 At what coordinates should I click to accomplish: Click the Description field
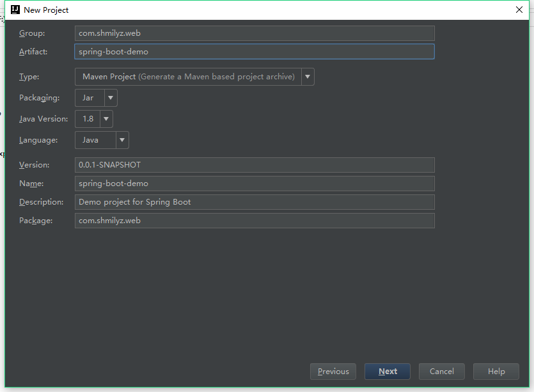click(255, 202)
